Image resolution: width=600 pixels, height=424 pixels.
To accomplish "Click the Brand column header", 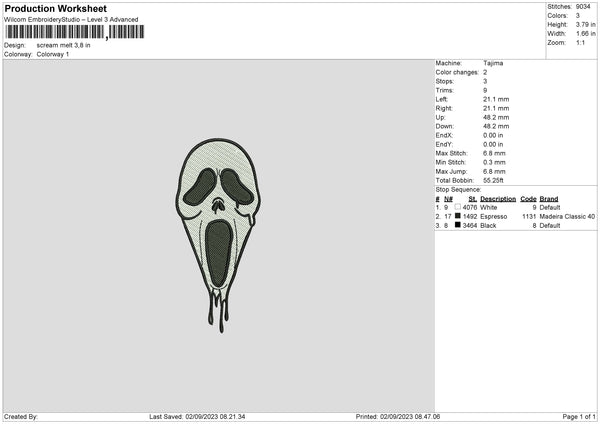I will [x=549, y=199].
